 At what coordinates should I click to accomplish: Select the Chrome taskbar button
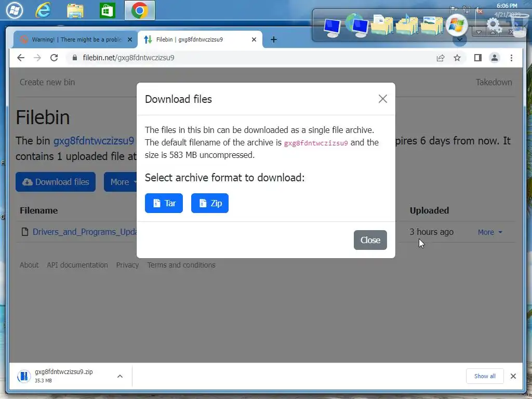139,10
